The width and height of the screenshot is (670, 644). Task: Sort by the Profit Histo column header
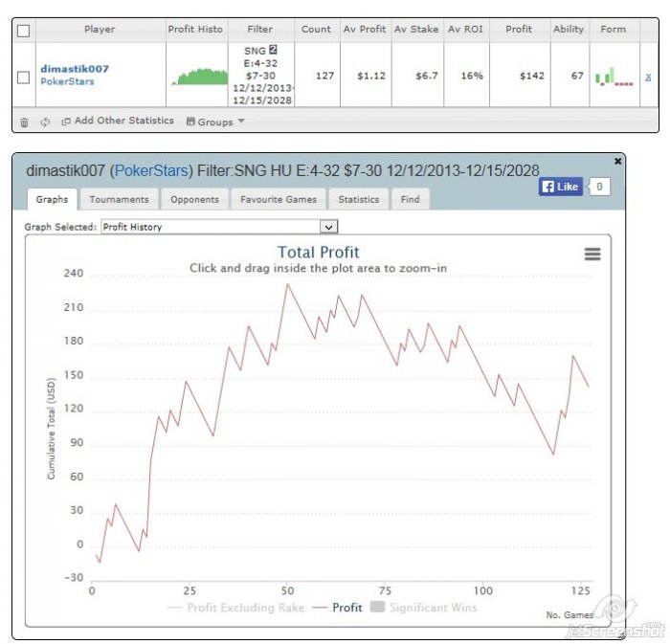click(x=195, y=30)
